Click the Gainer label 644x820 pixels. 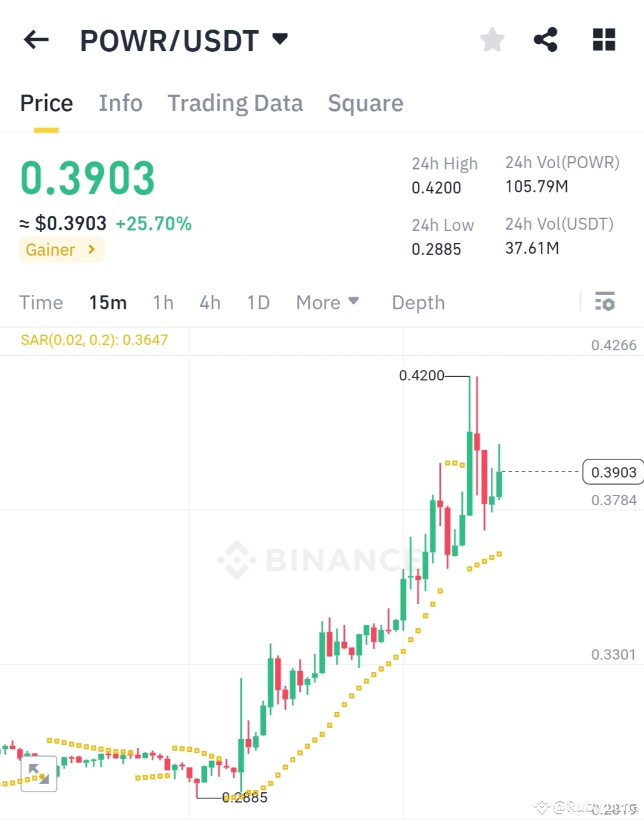50,250
